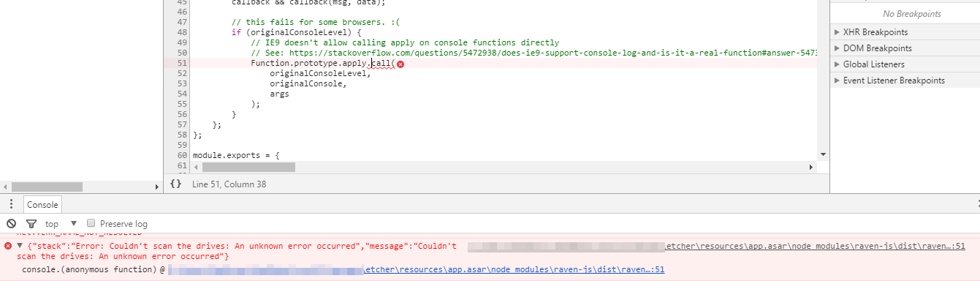This screenshot has width=980, height=281.
Task: Click the code editor's scroll-right arrow
Action: point(811,168)
